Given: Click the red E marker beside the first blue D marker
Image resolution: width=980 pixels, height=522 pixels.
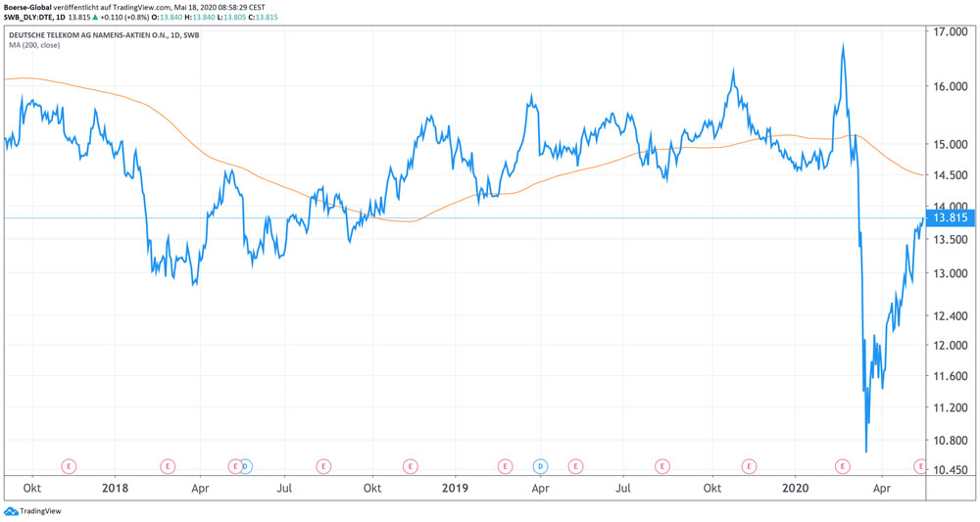Looking at the screenshot, I should (234, 466).
